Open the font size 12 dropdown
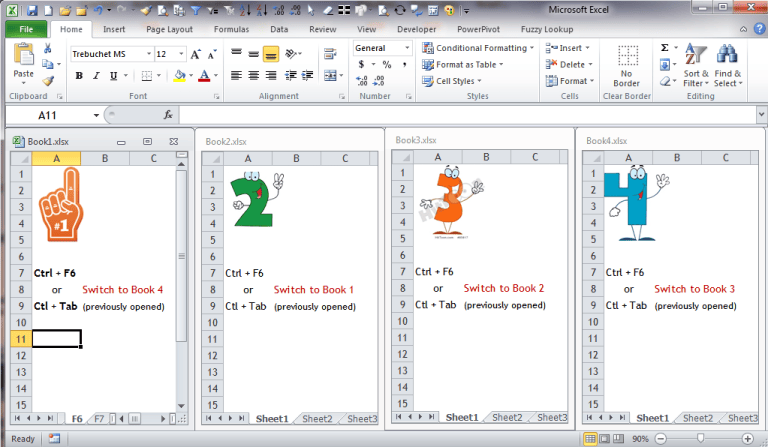 181,54
